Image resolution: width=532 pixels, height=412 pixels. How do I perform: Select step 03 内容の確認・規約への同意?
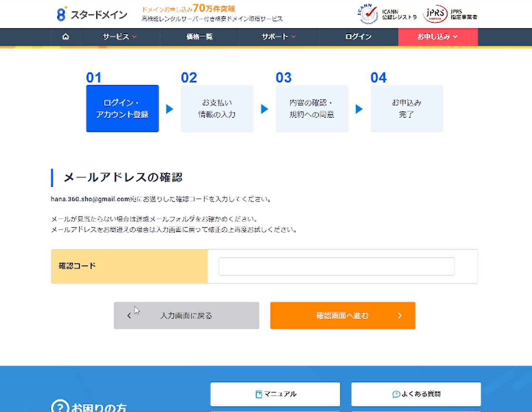pyautogui.click(x=312, y=108)
